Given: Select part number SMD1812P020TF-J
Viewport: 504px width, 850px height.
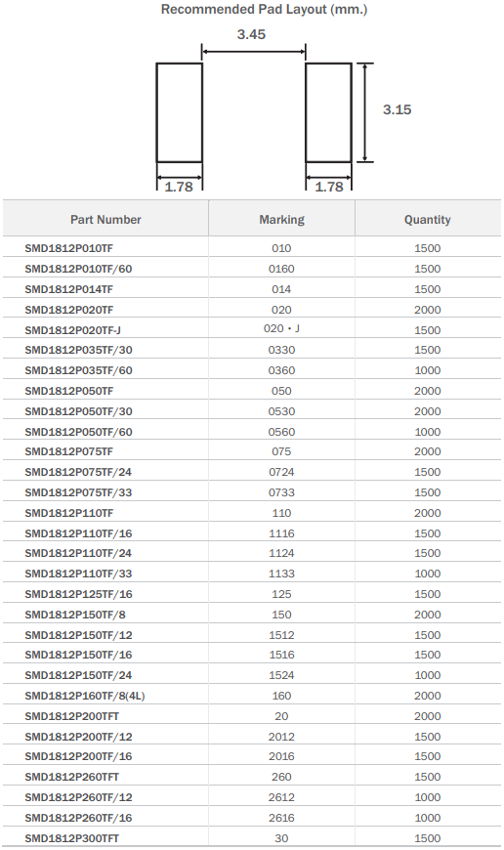Looking at the screenshot, I should point(72,330).
